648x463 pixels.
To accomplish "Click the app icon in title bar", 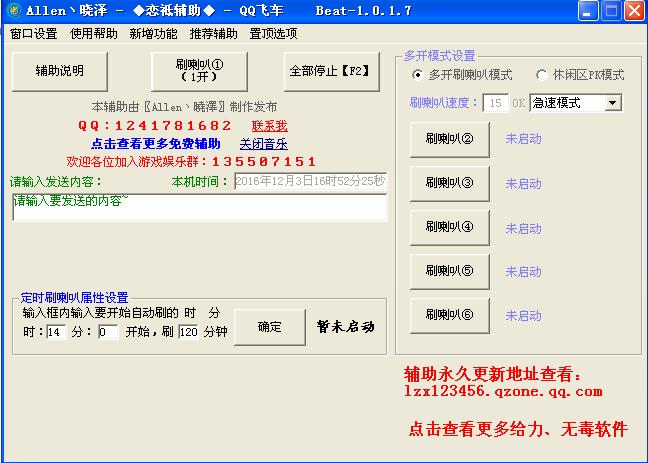I will (14, 10).
